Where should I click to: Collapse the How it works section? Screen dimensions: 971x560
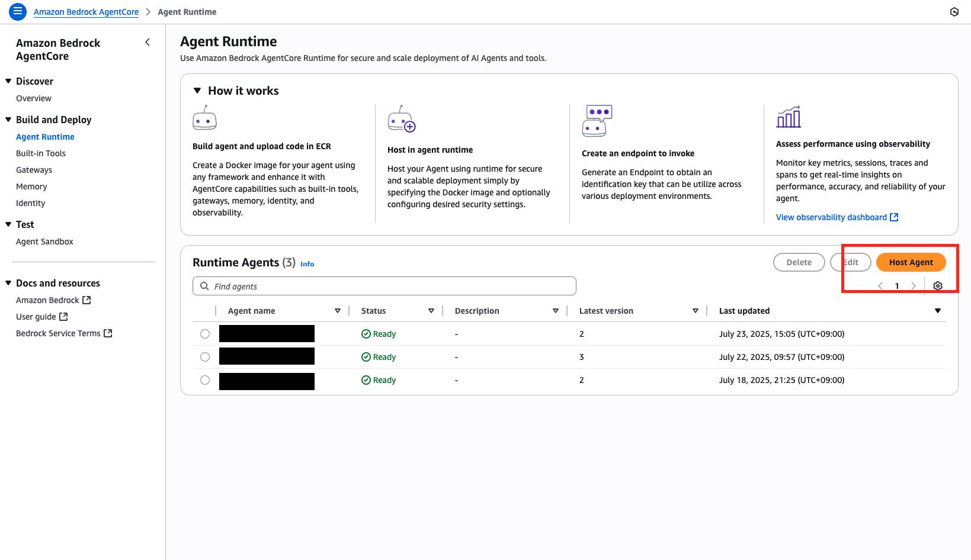click(197, 91)
